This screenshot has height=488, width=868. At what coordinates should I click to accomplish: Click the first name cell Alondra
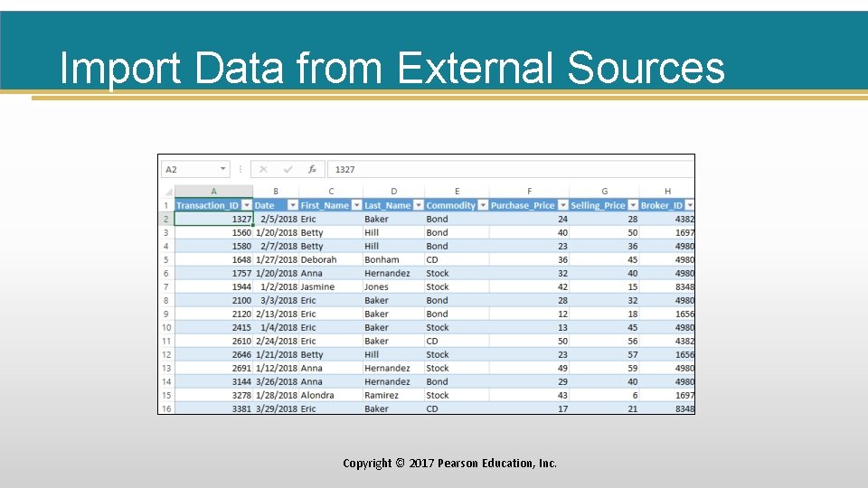coord(331,395)
